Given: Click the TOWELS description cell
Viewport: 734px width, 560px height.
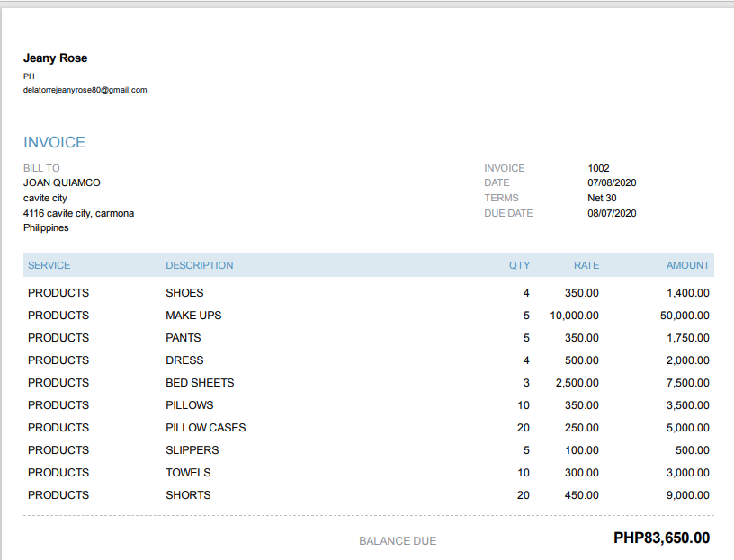Looking at the screenshot, I should coord(188,473).
